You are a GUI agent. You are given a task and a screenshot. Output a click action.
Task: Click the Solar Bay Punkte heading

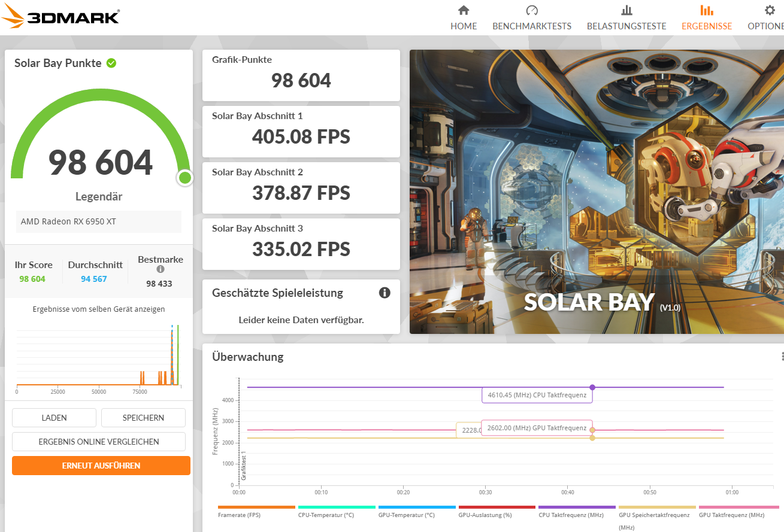[x=58, y=63]
